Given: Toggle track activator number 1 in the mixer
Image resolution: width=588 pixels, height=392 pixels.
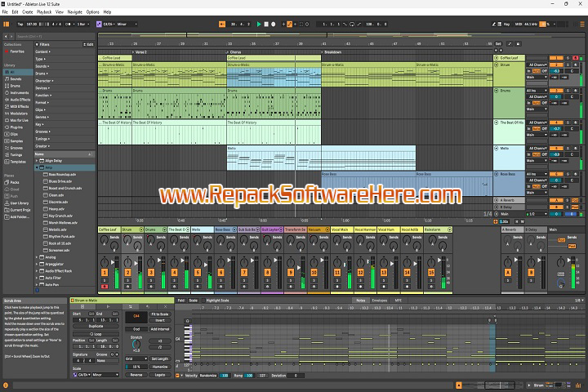Looking at the screenshot, I should click(105, 272).
